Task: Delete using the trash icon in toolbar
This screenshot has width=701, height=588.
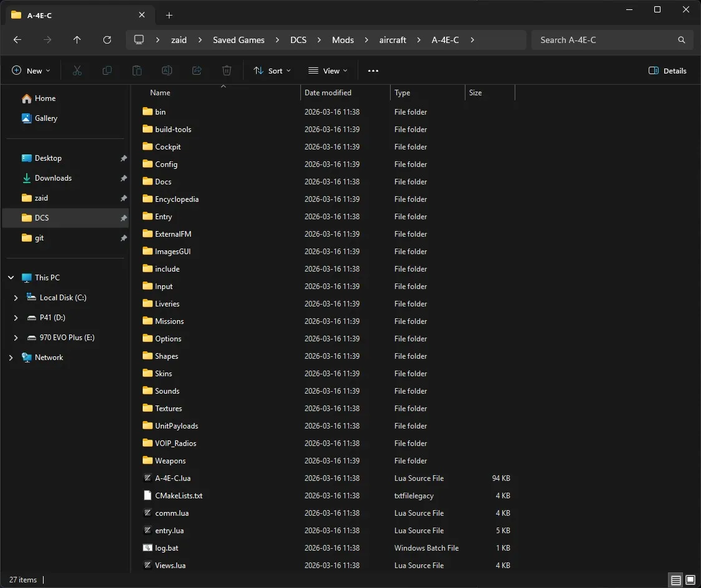Action: point(227,70)
